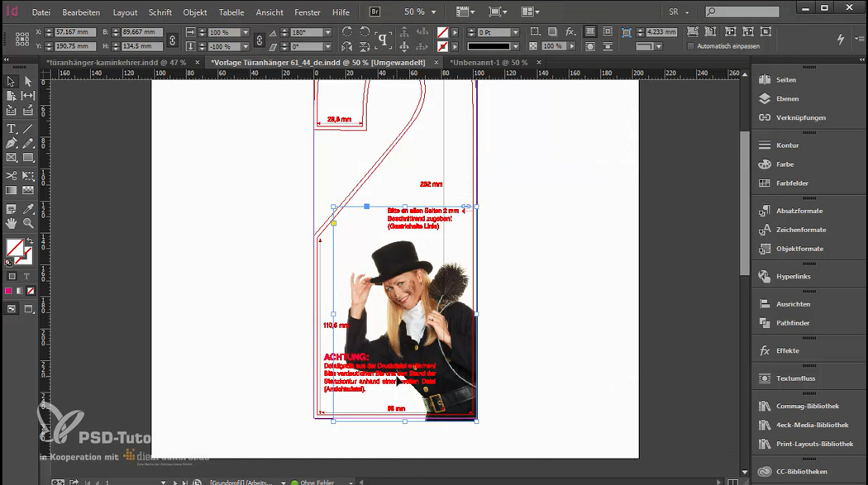Toggle constrain proportions for width and height
868x485 pixels.
(172, 40)
